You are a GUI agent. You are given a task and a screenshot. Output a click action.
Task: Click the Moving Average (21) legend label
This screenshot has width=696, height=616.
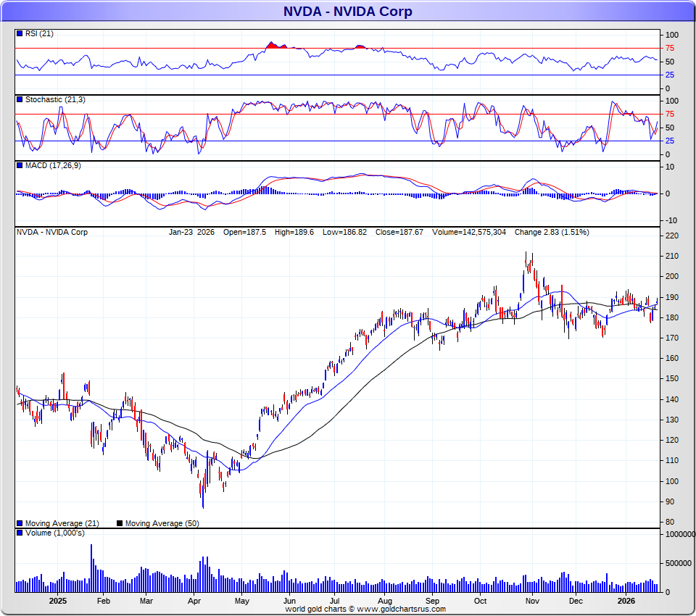click(x=62, y=523)
